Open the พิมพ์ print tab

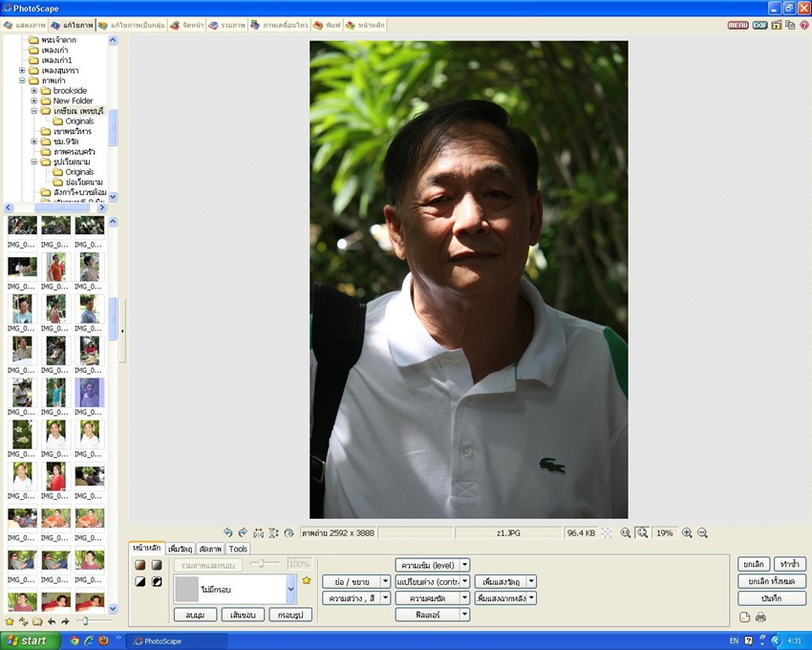pyautogui.click(x=327, y=25)
